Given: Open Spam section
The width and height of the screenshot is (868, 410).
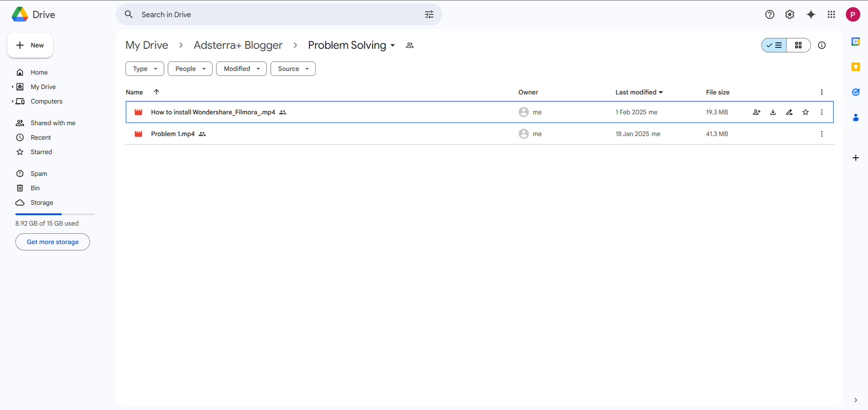Looking at the screenshot, I should 39,174.
